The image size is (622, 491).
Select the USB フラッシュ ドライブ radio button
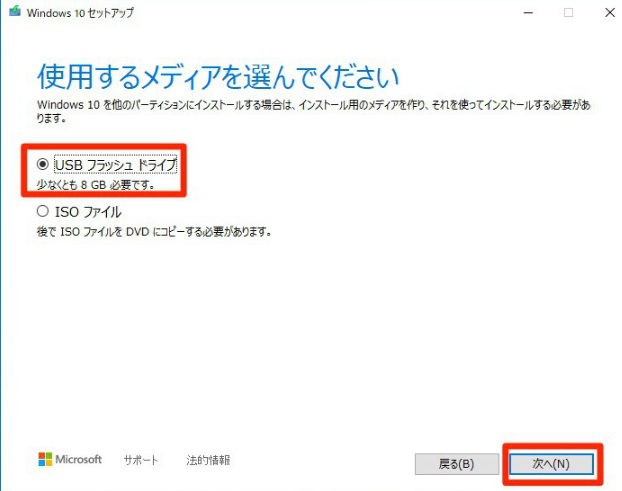click(x=42, y=164)
